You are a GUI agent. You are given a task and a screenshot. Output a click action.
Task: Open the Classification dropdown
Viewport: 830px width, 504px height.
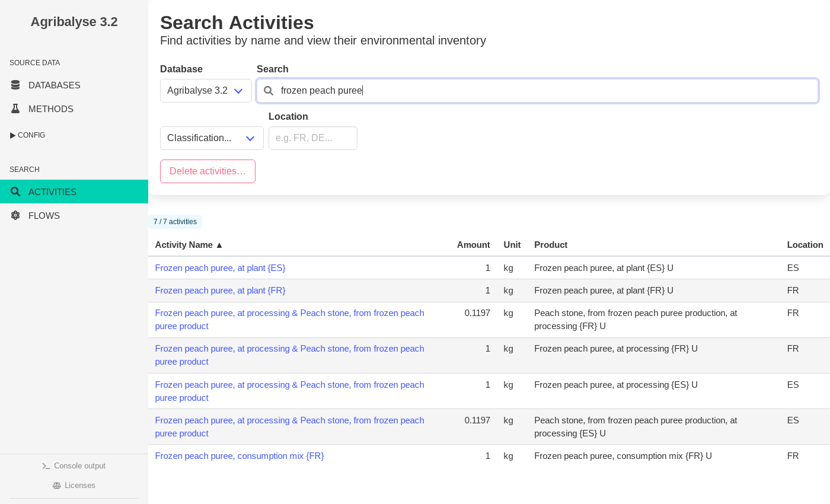click(212, 138)
